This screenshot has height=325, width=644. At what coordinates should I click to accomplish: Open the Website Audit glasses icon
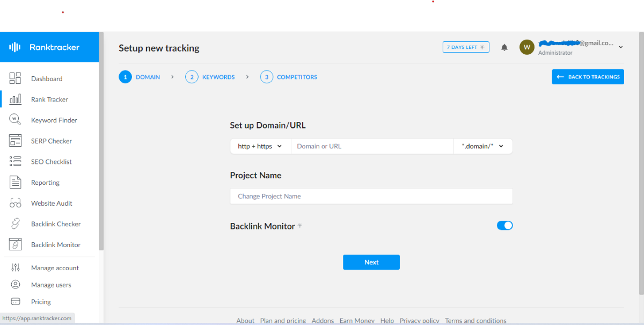(x=15, y=203)
